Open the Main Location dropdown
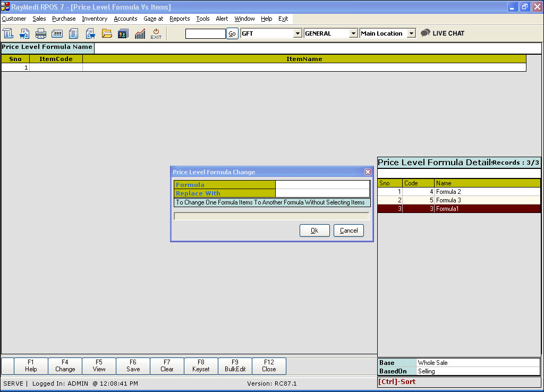 [x=411, y=33]
